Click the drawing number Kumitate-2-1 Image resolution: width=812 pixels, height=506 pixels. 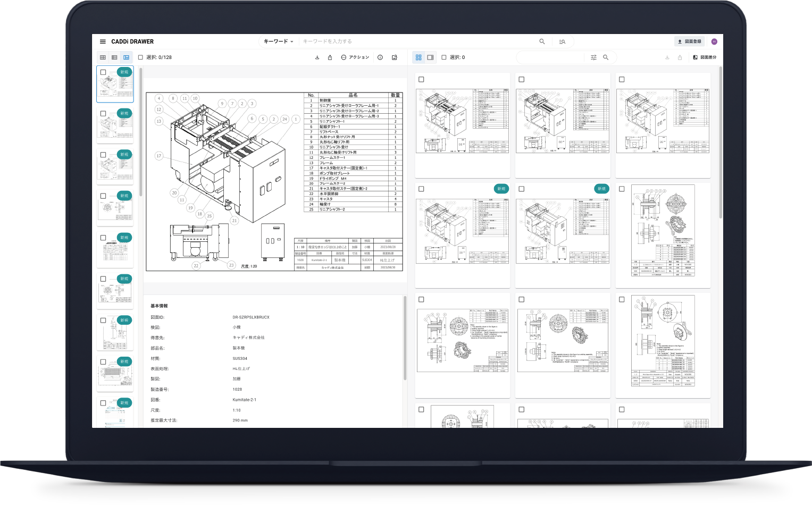244,400
